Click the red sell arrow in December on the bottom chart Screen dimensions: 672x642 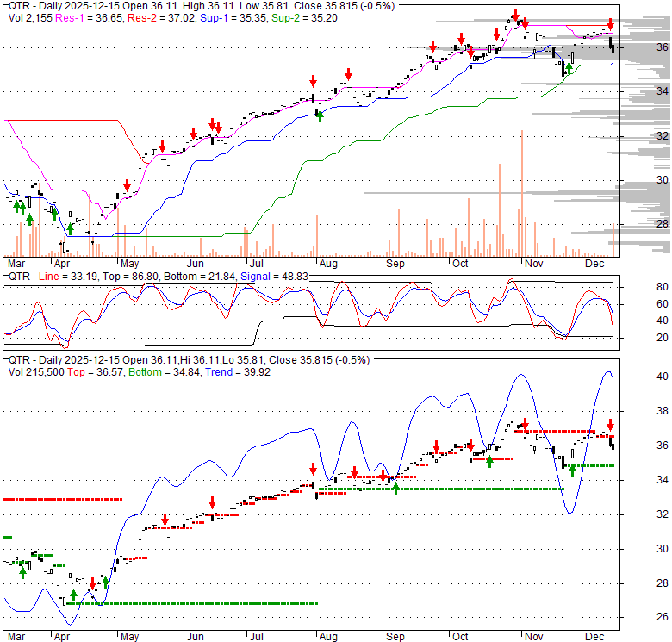click(x=610, y=425)
